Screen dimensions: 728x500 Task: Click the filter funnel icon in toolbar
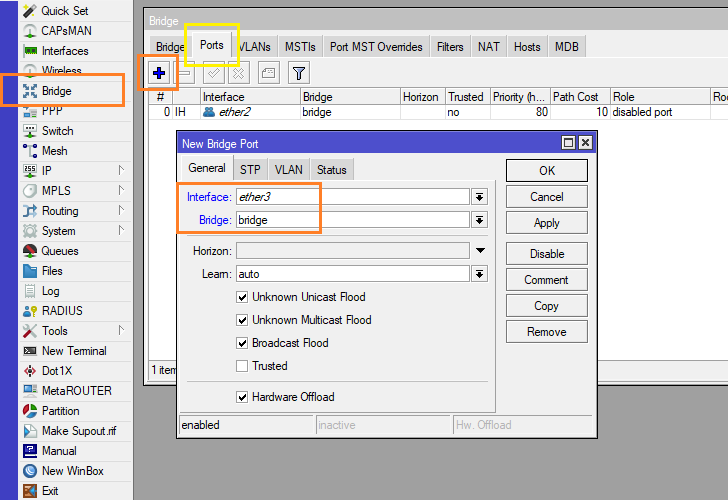(x=298, y=72)
